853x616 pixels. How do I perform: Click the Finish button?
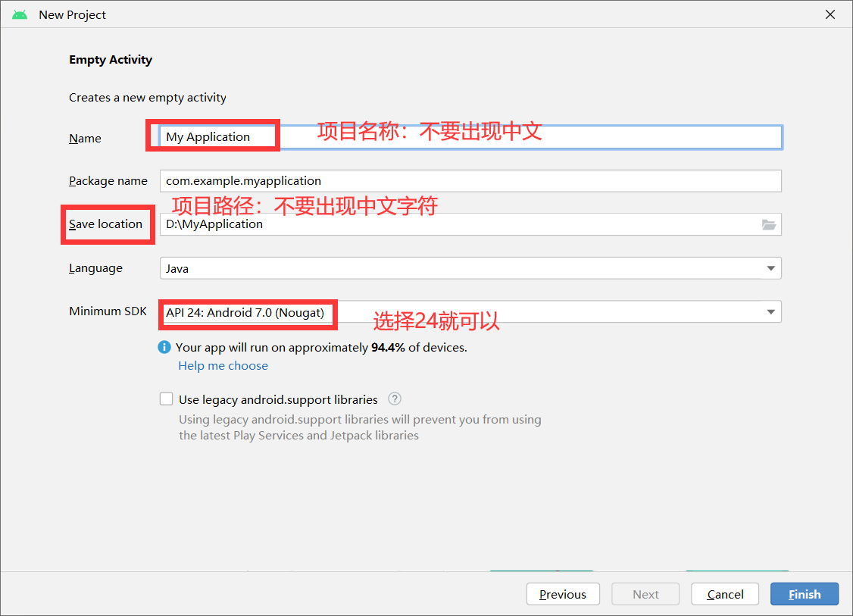click(x=804, y=594)
